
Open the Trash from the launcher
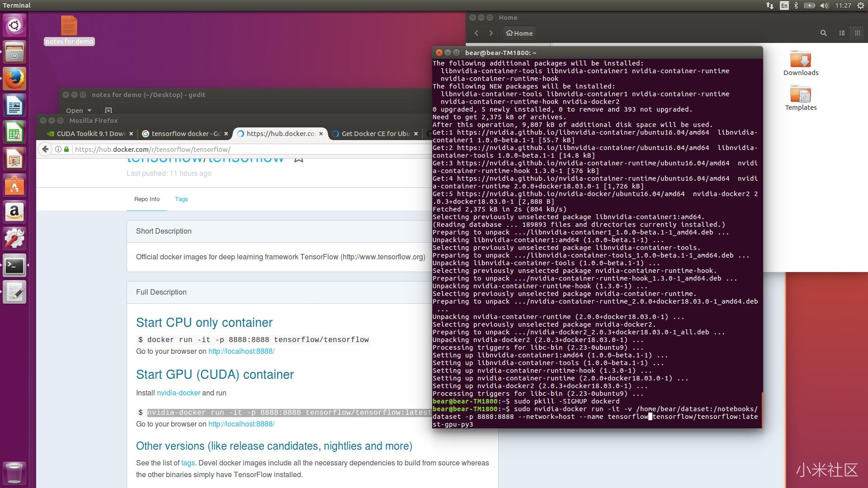point(14,473)
